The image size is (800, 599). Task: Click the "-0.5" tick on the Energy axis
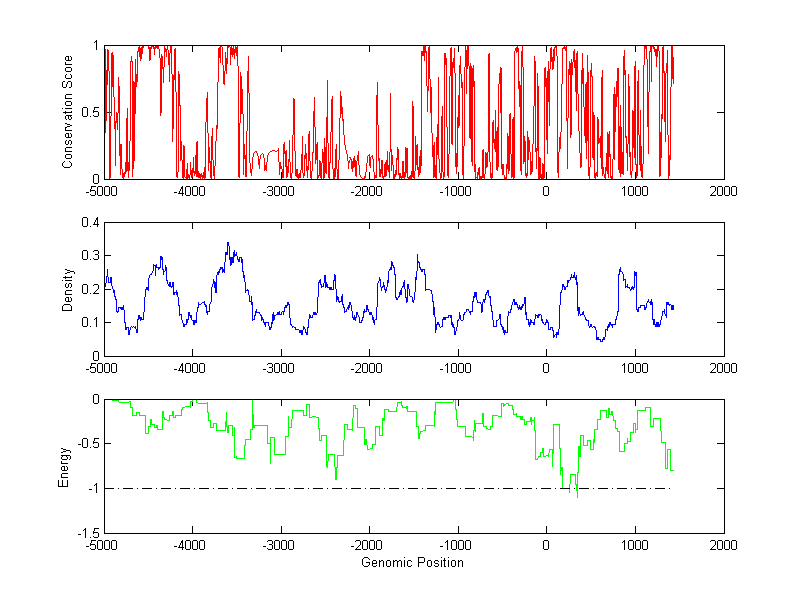(x=86, y=444)
